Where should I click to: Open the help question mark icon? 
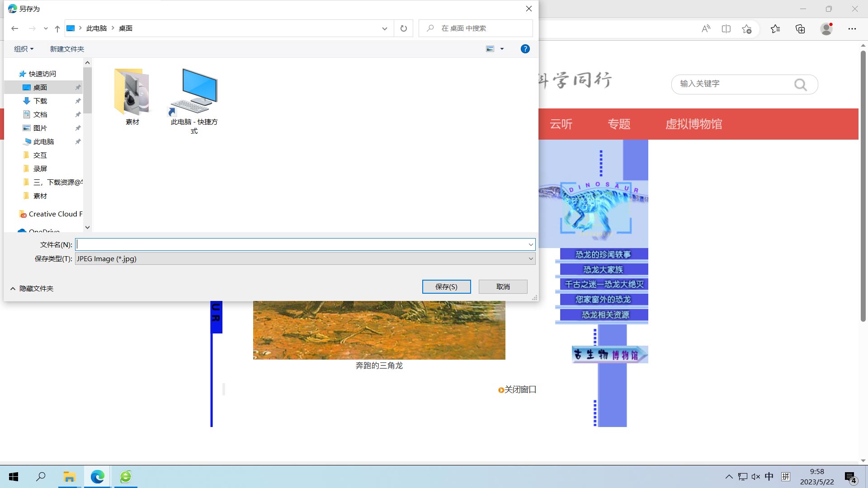point(525,49)
